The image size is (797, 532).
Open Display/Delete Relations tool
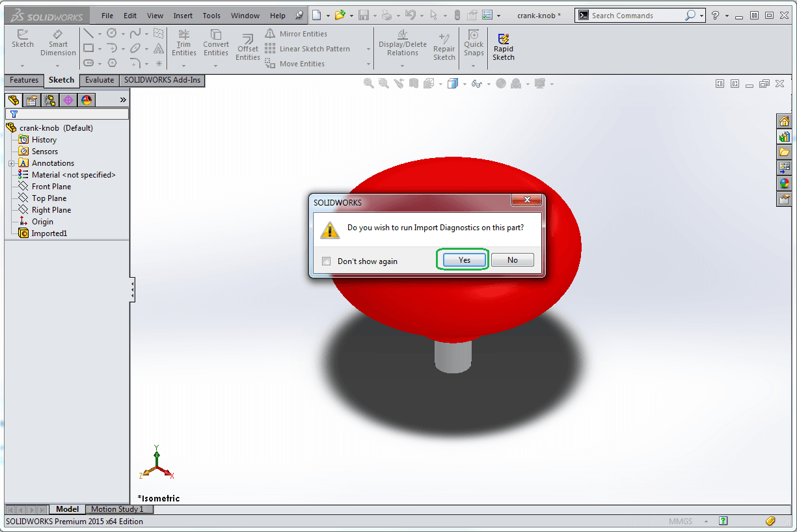coord(403,43)
